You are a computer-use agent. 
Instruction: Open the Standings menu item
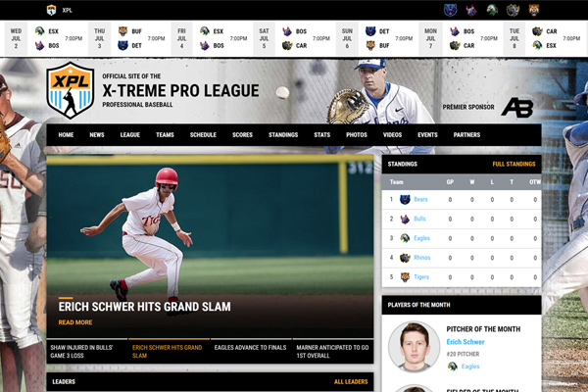coord(283,135)
